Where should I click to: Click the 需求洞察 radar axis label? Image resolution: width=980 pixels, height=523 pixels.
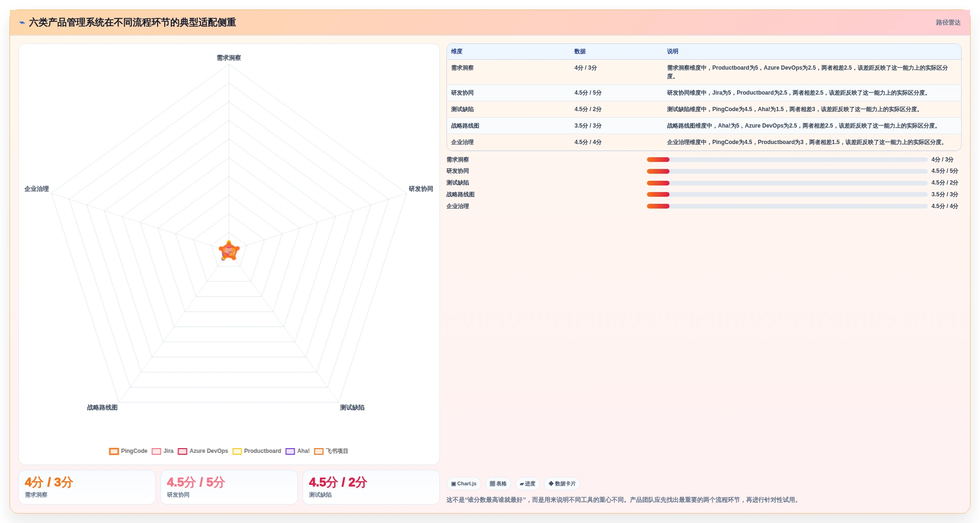(229, 58)
